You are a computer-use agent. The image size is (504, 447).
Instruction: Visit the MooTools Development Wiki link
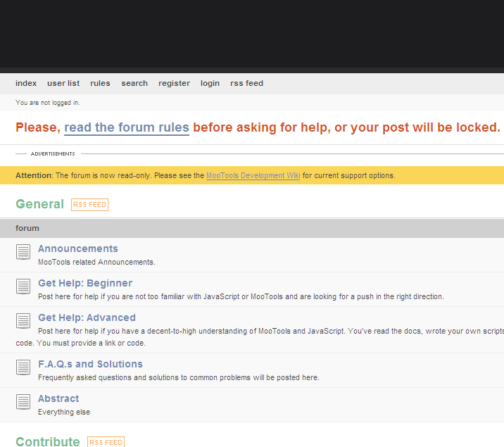[x=253, y=175]
